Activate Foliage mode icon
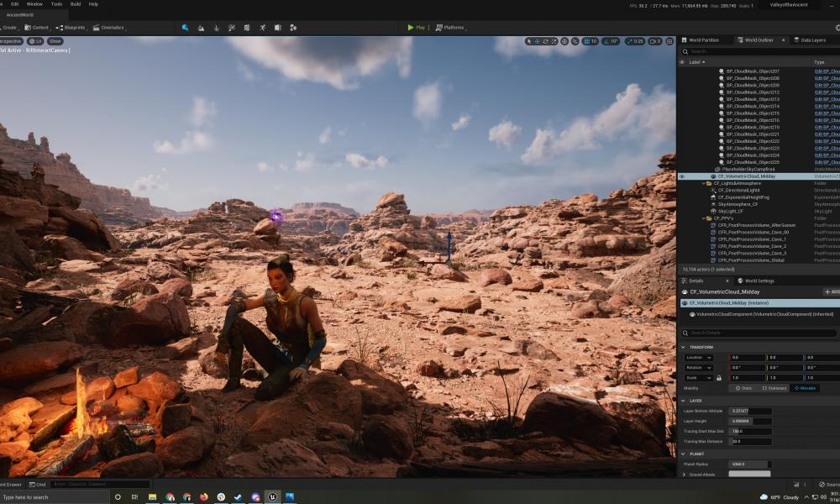 217,28
